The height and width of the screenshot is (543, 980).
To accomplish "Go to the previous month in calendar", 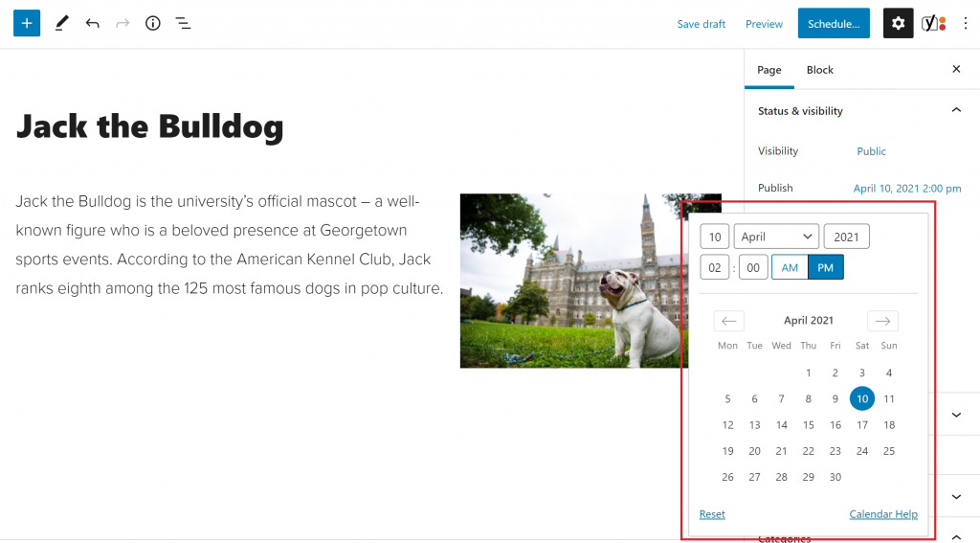I will tap(728, 321).
